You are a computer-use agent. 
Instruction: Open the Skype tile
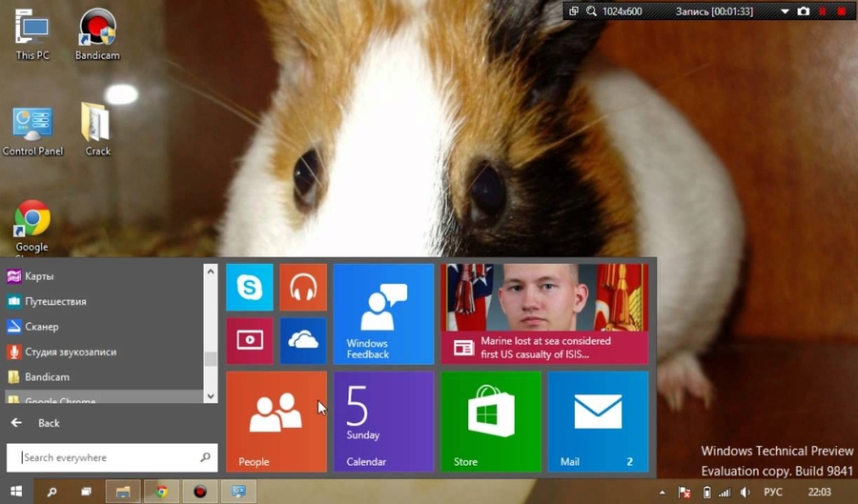249,287
